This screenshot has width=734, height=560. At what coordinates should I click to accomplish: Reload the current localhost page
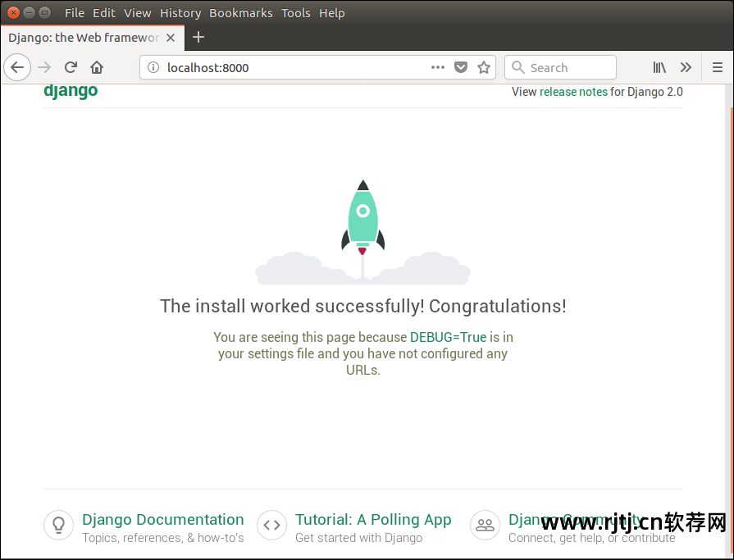tap(71, 67)
